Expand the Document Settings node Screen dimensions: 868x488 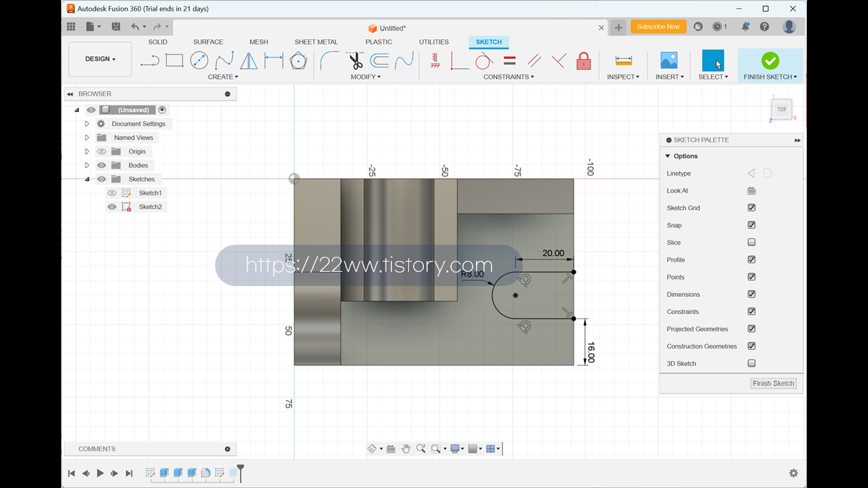click(87, 124)
